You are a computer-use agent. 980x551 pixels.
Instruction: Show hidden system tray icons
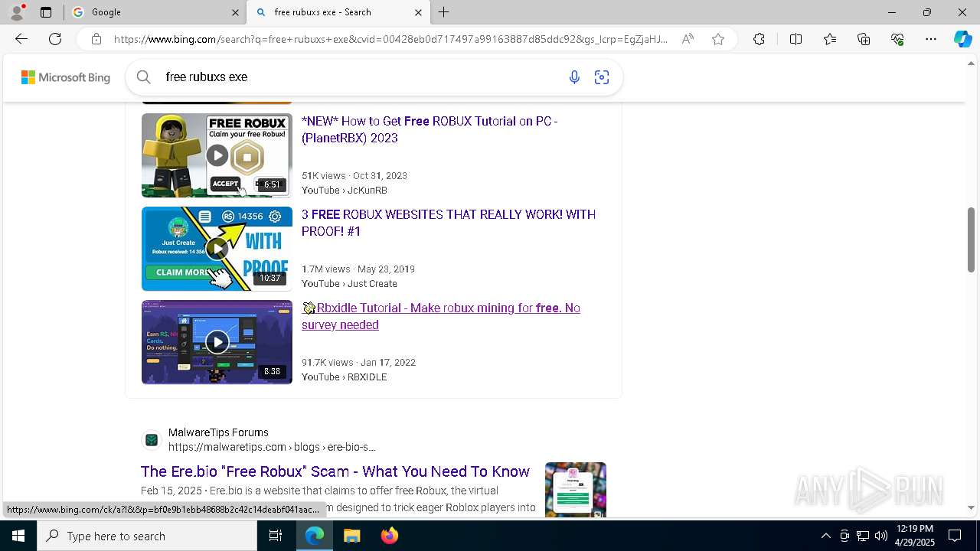click(825, 536)
